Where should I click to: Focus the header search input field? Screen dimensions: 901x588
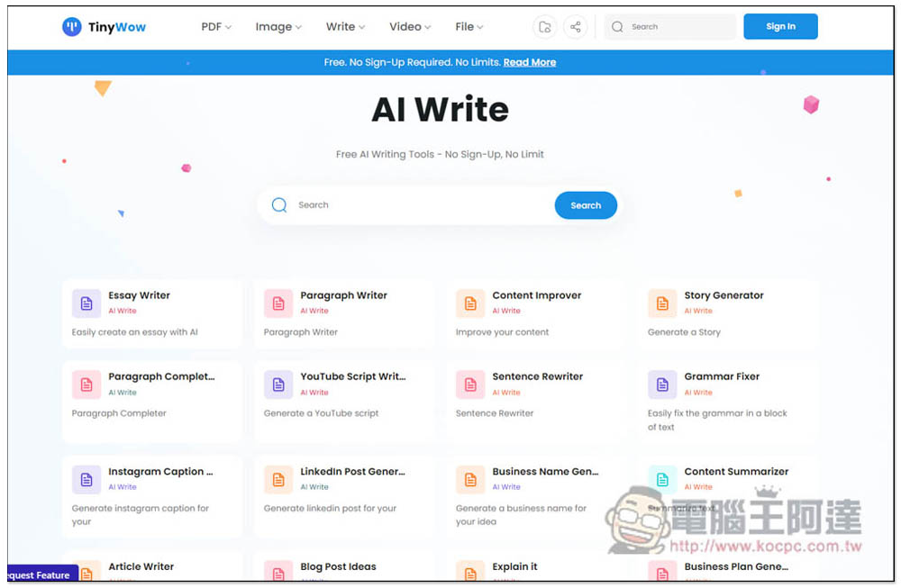tap(669, 27)
